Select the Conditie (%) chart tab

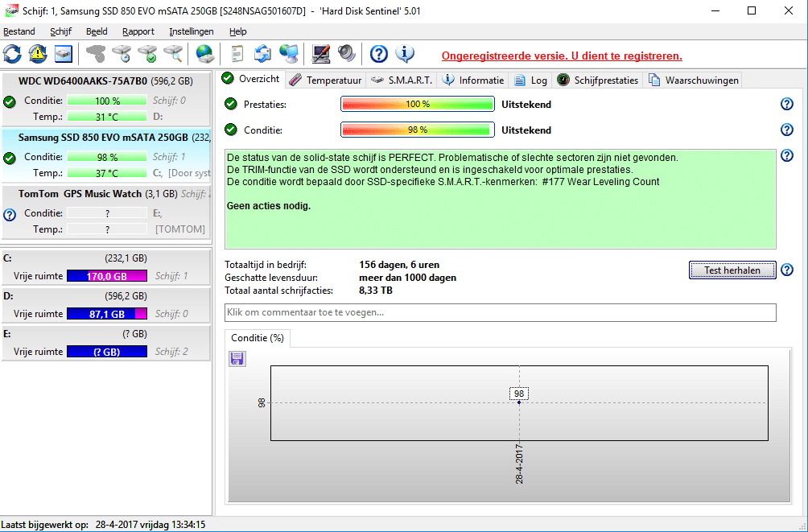point(258,338)
